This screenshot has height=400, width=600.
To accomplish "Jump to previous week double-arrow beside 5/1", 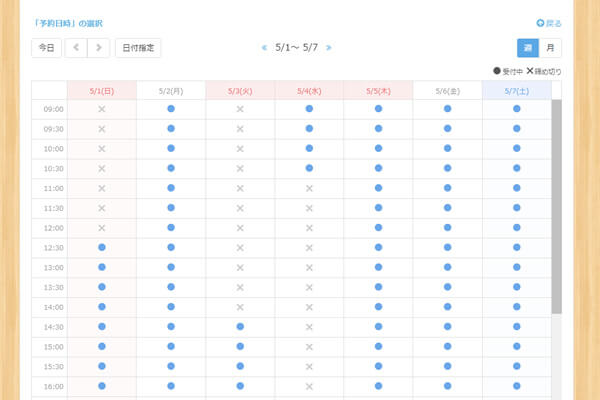I will (264, 47).
